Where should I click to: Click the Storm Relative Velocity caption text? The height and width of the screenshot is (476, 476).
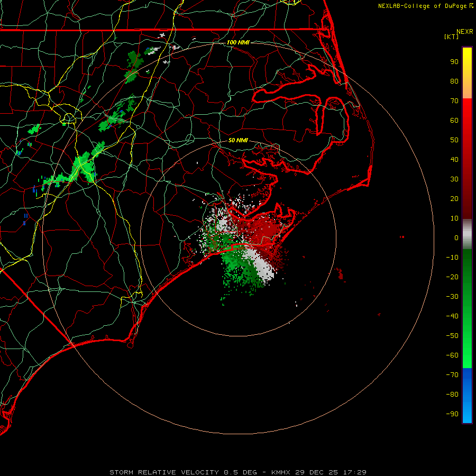click(238, 472)
